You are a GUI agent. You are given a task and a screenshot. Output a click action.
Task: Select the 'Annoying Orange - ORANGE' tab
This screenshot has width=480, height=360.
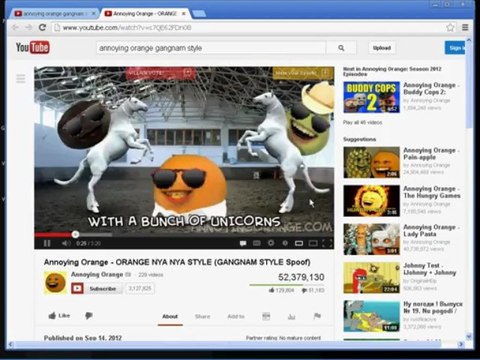tap(145, 14)
